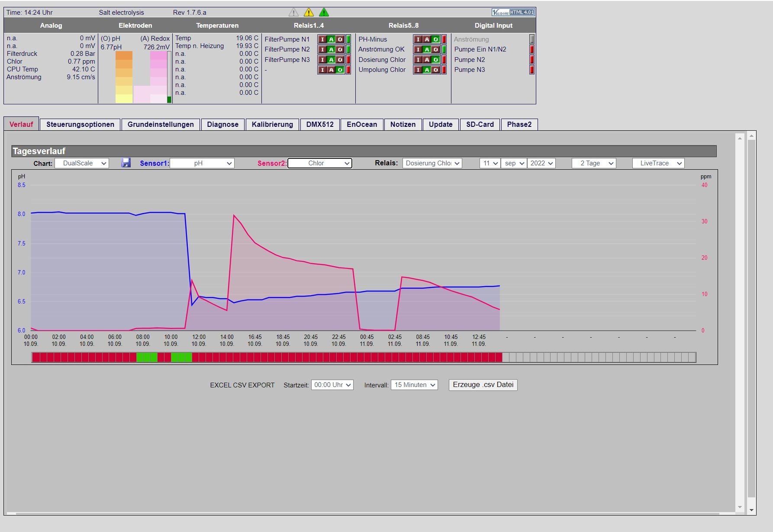The width and height of the screenshot is (773, 532).
Task: Set Dosierung Chlor relay to I
Action: (418, 60)
